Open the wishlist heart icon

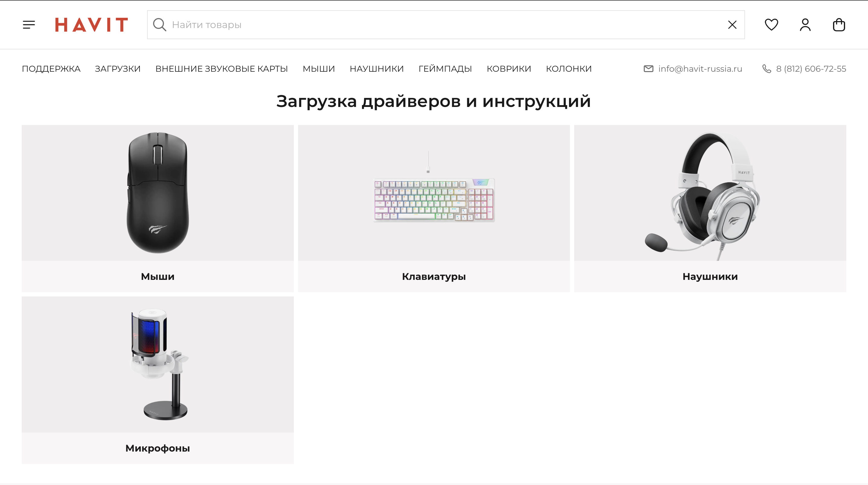[771, 25]
